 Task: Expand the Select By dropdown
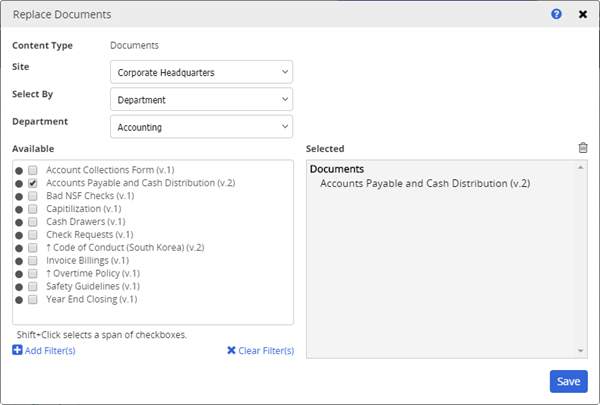point(201,99)
